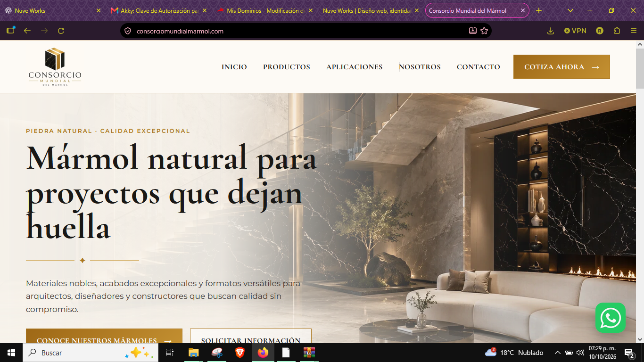The image size is (644, 362).
Task: Click the page vertical scrollbar thumb
Action: [x=640, y=68]
